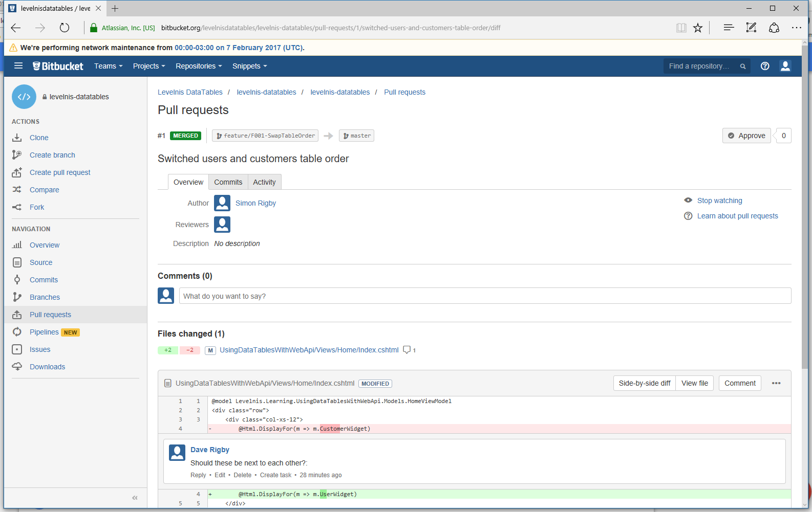Edit Dave Rigby's comment
Viewport: 812px width, 512px height.
click(220, 475)
